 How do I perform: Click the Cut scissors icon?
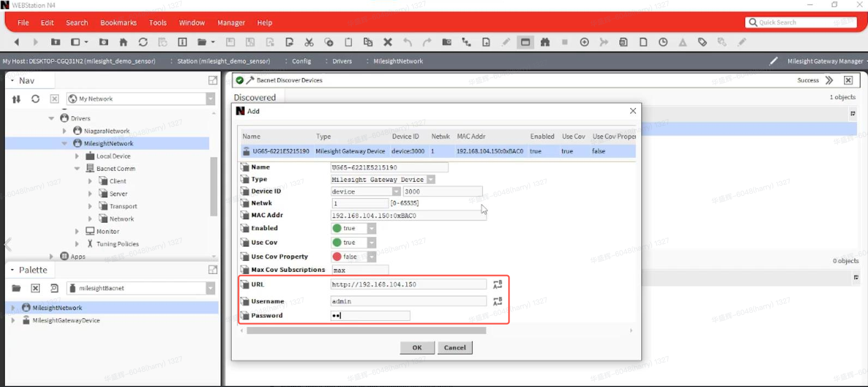coord(309,42)
